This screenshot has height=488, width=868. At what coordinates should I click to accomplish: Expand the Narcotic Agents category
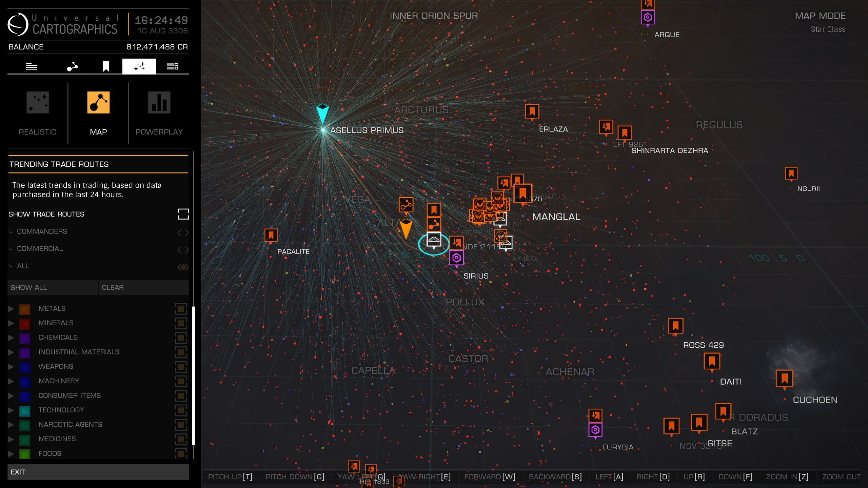(11, 425)
